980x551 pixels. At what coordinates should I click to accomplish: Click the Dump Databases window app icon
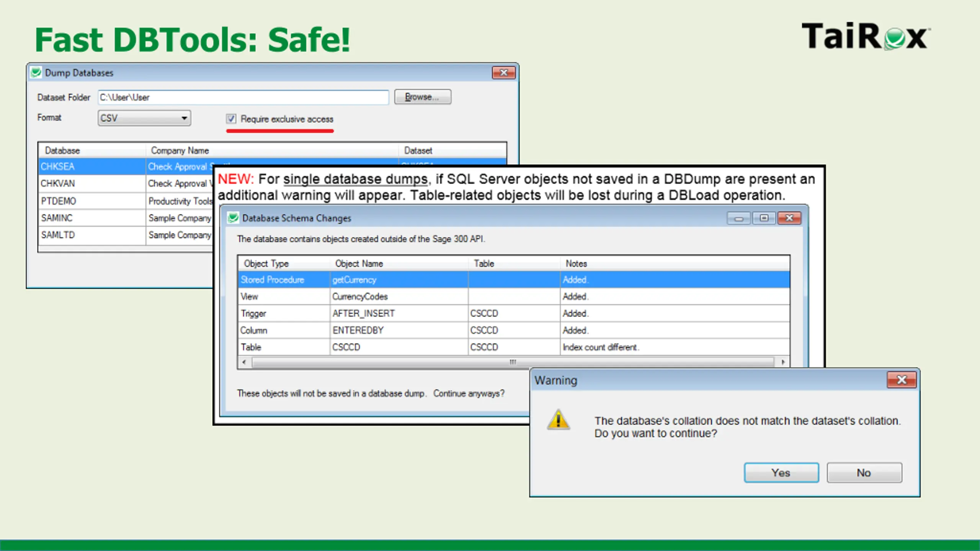36,73
